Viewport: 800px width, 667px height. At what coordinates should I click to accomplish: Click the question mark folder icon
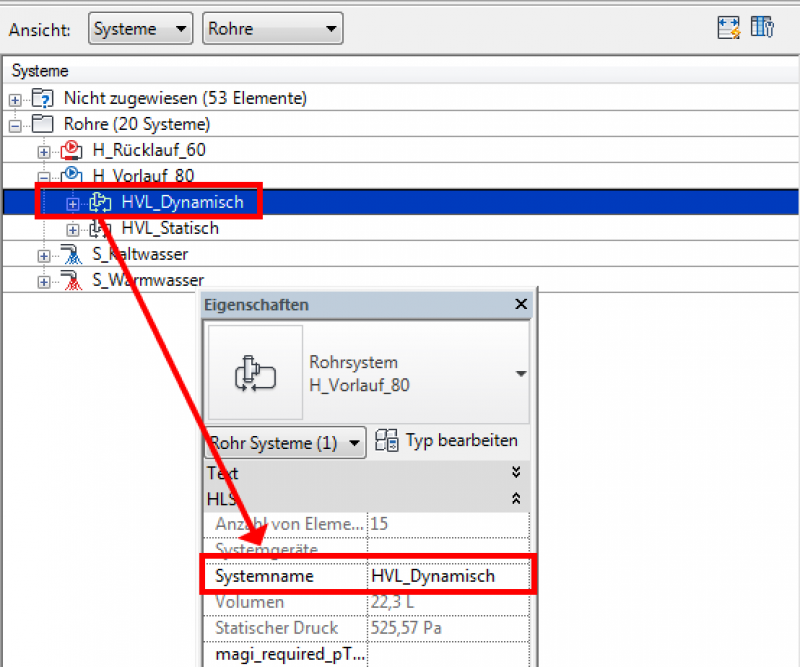[x=43, y=98]
